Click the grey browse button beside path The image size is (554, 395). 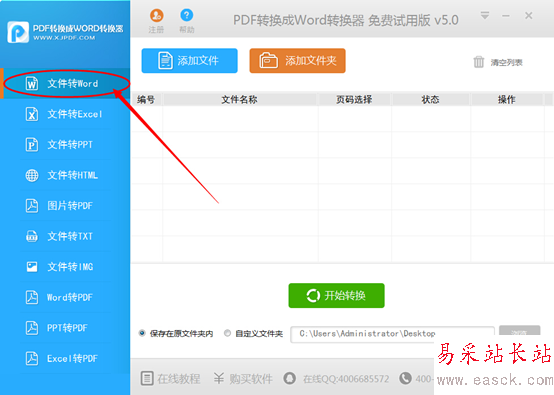pos(519,330)
